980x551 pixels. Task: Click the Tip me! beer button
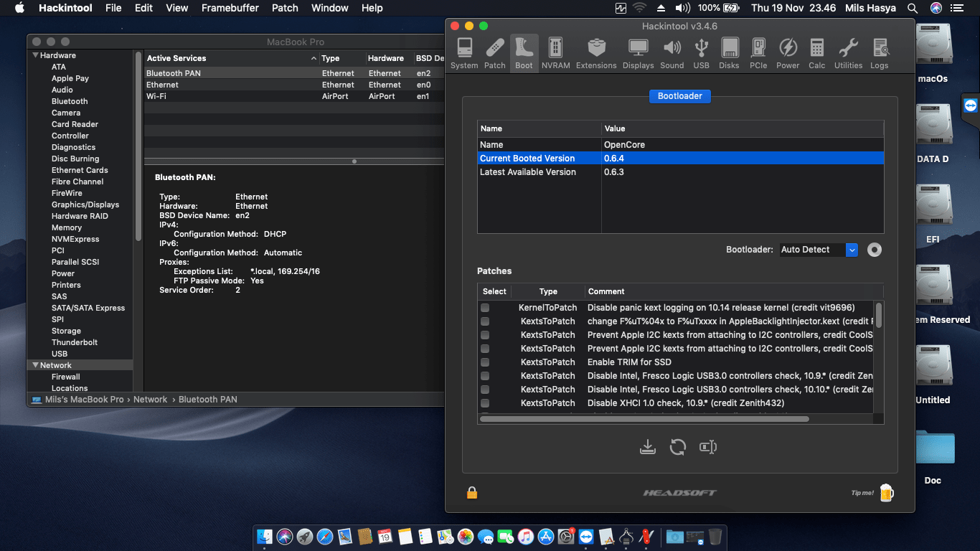(887, 493)
